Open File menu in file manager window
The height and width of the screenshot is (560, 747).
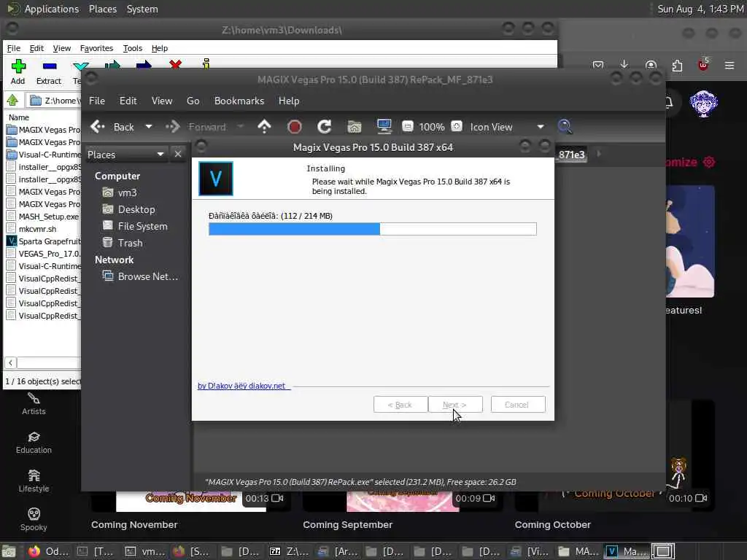click(x=97, y=101)
